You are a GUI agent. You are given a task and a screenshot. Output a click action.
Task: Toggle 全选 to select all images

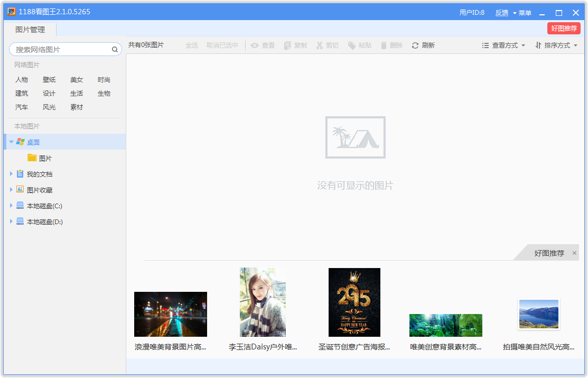point(191,45)
